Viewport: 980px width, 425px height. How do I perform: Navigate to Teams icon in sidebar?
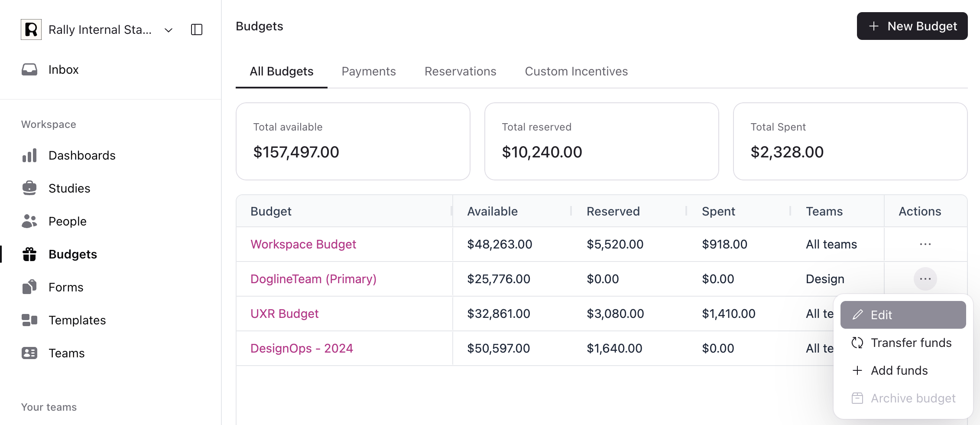pos(29,353)
